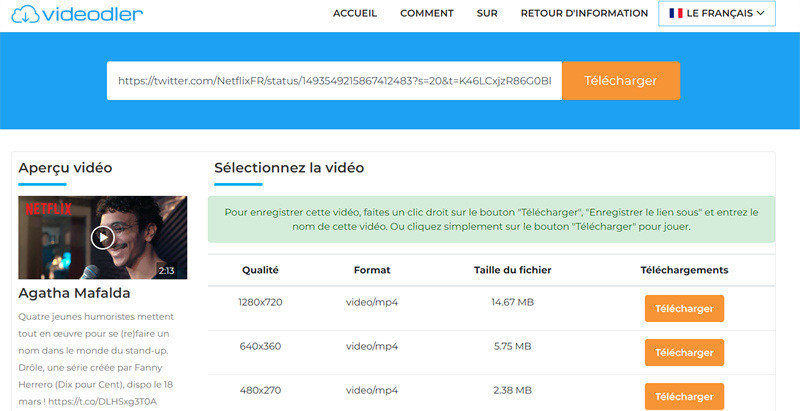Select the 'Agatha Mafalda' video title

[x=74, y=293]
